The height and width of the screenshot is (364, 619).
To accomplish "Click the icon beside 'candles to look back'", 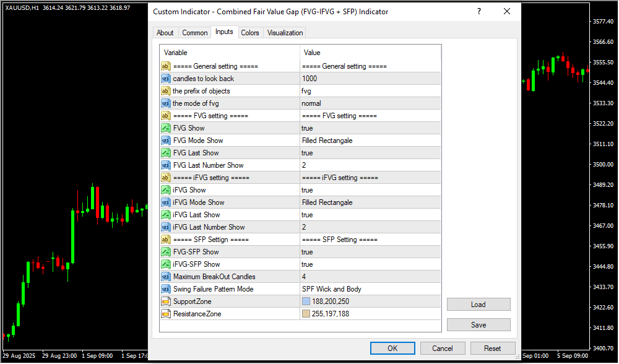I will [x=165, y=79].
